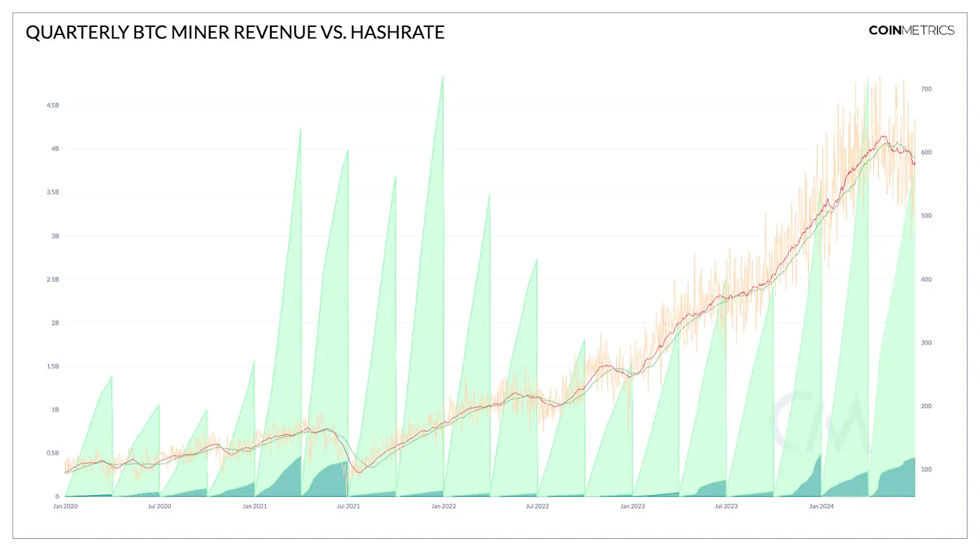Select the Jan 2020 x-axis label
The image size is (980, 551).
(65, 505)
